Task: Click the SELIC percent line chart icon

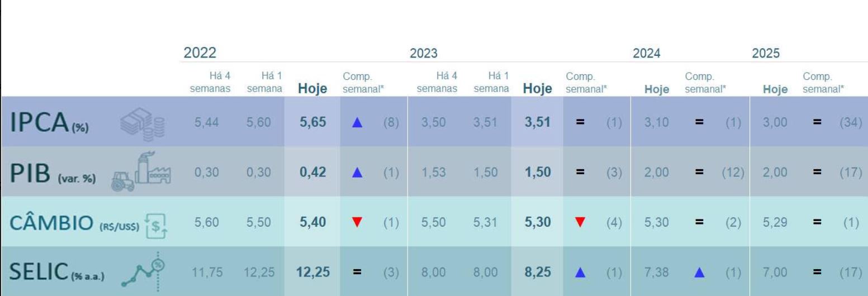Action: tap(145, 271)
